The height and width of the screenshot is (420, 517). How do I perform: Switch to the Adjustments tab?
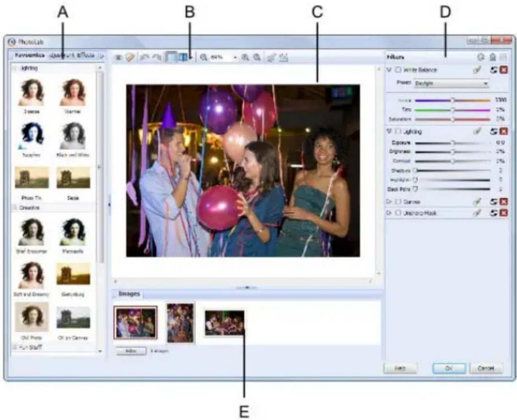62,56
